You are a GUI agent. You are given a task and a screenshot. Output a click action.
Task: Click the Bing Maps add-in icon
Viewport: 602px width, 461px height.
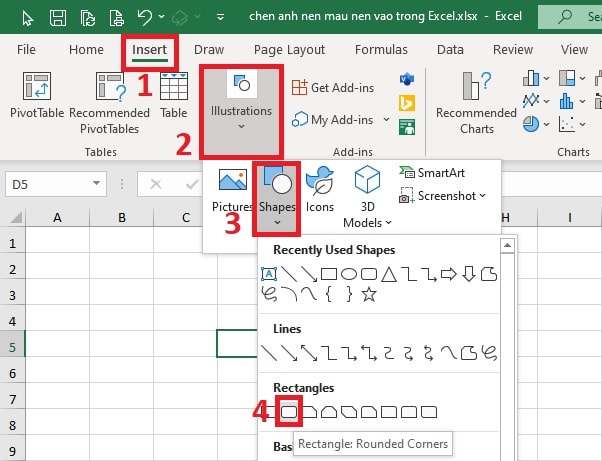[407, 103]
